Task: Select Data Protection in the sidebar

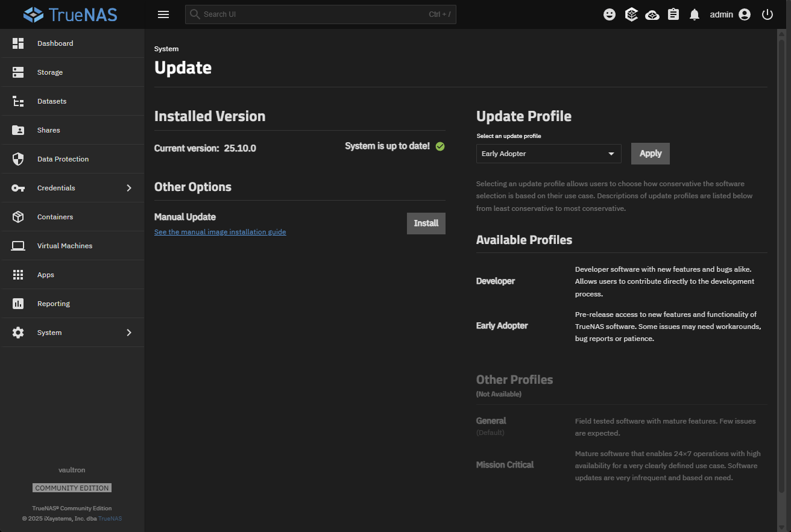Action: click(x=63, y=159)
